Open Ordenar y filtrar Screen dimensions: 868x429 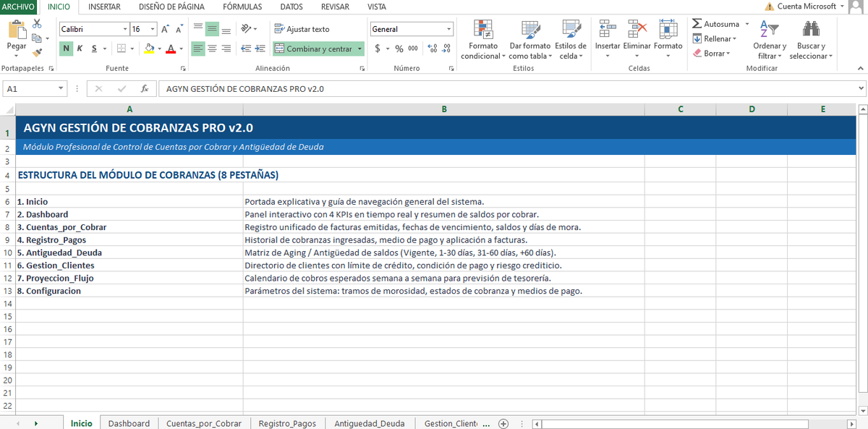point(769,40)
